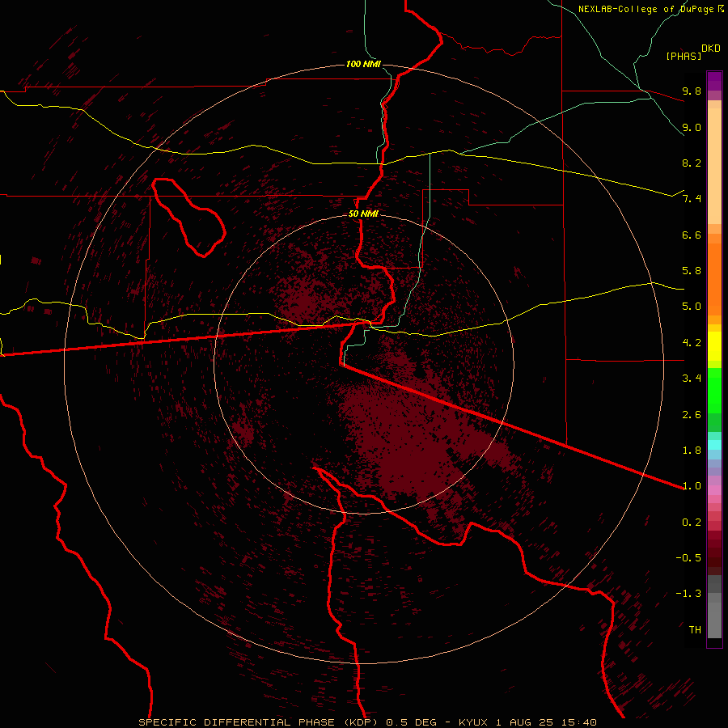Click the 9.8 legend value
Screen dimensions: 728x728
692,91
